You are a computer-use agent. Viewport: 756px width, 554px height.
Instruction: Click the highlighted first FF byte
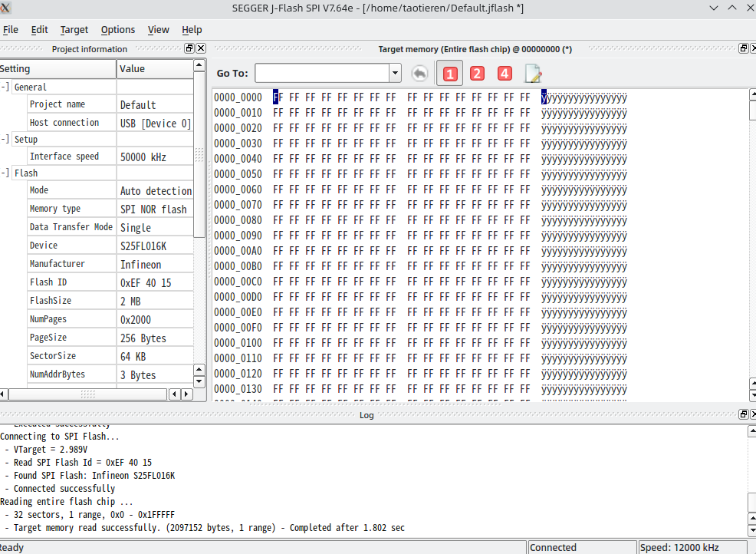click(278, 97)
